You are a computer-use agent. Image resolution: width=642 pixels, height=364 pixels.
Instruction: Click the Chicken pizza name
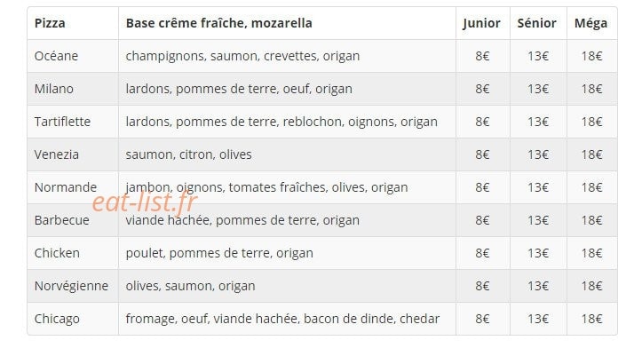[x=57, y=253]
